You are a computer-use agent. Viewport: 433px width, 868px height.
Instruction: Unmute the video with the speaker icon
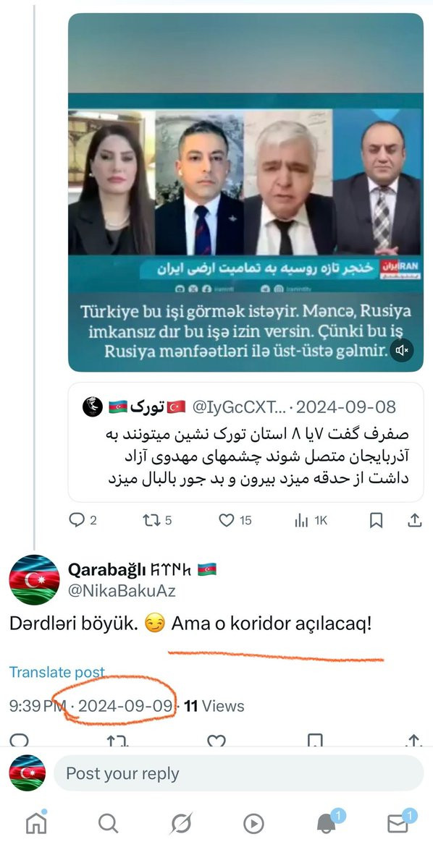pos(400,350)
